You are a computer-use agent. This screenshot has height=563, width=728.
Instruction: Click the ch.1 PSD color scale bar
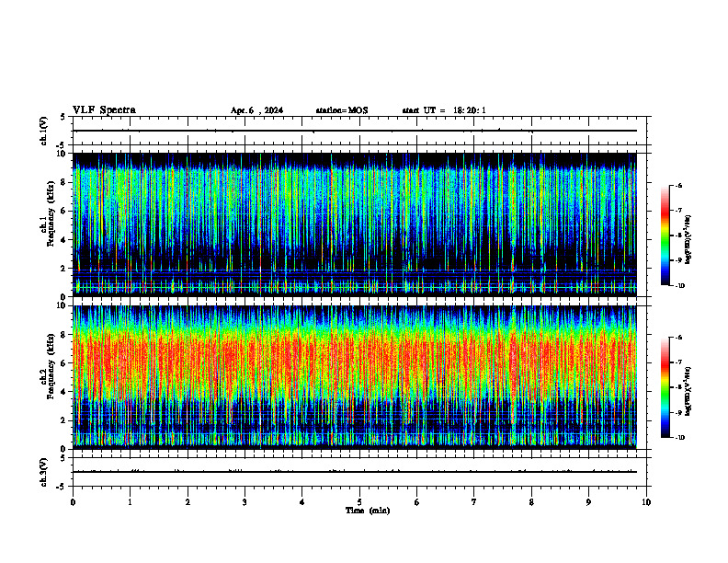665,236
